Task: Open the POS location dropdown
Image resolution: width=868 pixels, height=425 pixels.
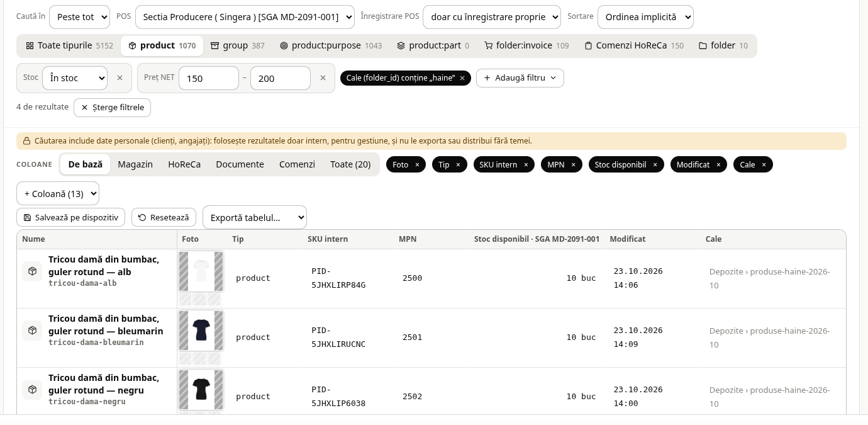Action: tap(245, 17)
